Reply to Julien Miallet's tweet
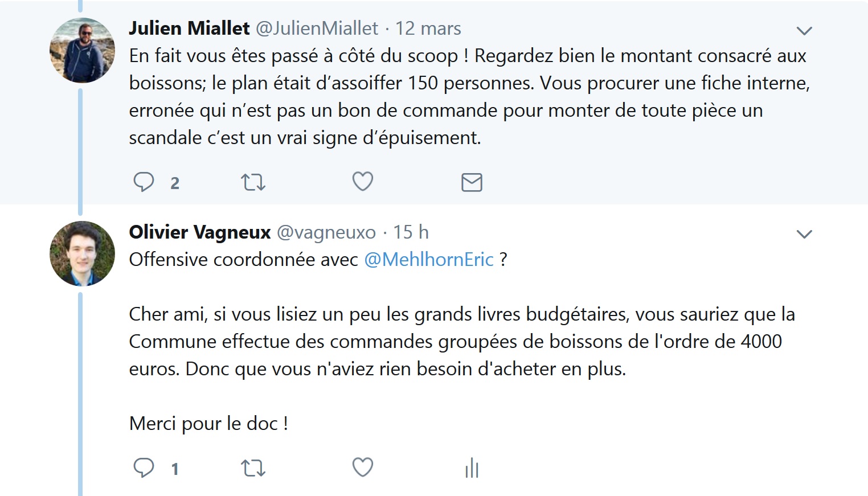Screen dimensions: 868x496 (144, 182)
